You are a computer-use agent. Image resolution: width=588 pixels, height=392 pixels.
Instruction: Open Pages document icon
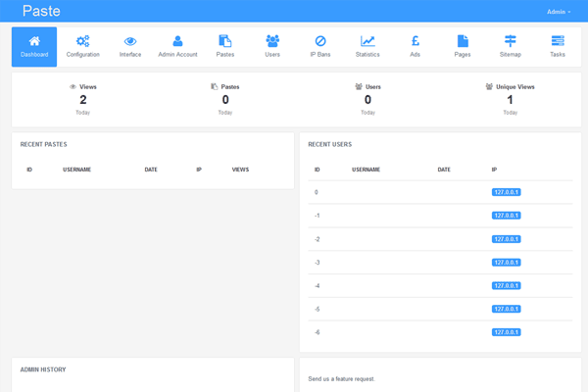pyautogui.click(x=463, y=41)
